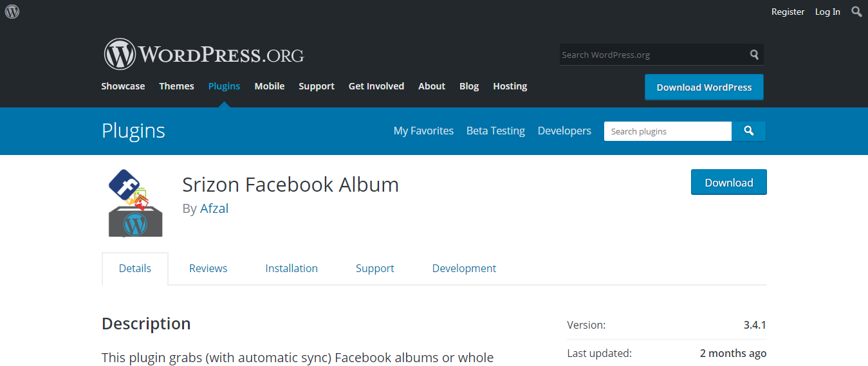The width and height of the screenshot is (868, 366).
Task: Click the version value 3.4.1
Action: click(x=755, y=325)
